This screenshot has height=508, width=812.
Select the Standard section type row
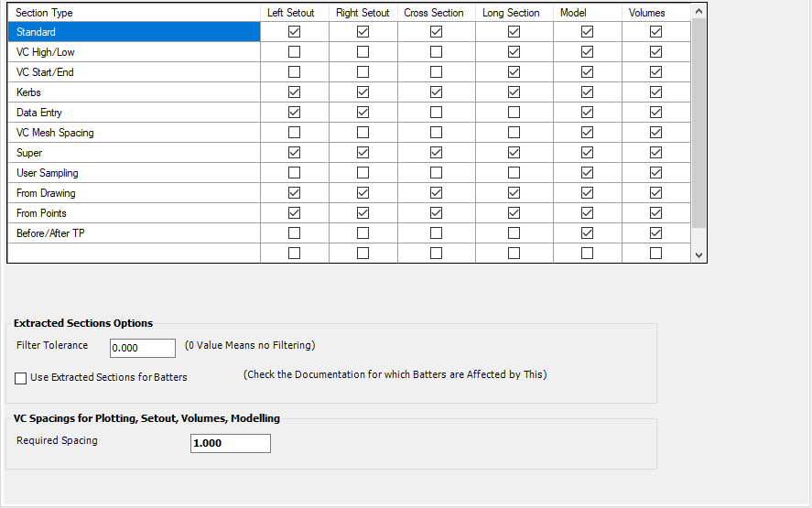135,32
